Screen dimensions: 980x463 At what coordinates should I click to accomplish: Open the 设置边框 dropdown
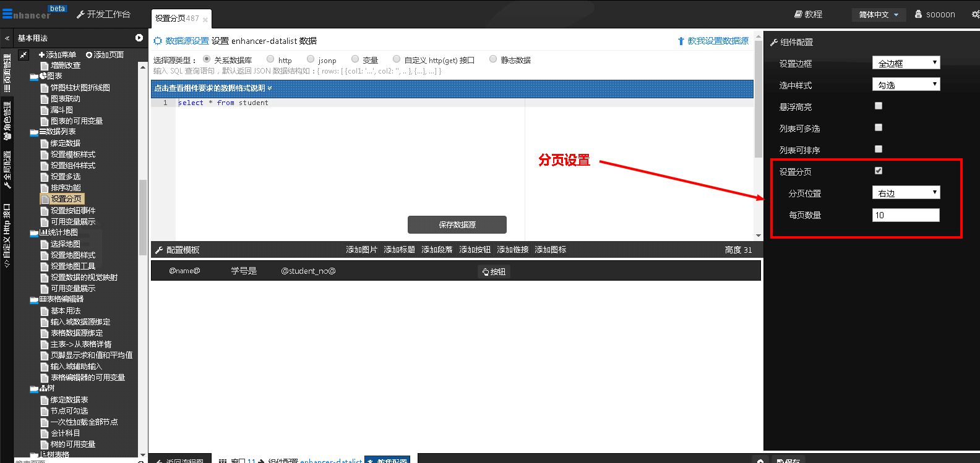(x=906, y=63)
